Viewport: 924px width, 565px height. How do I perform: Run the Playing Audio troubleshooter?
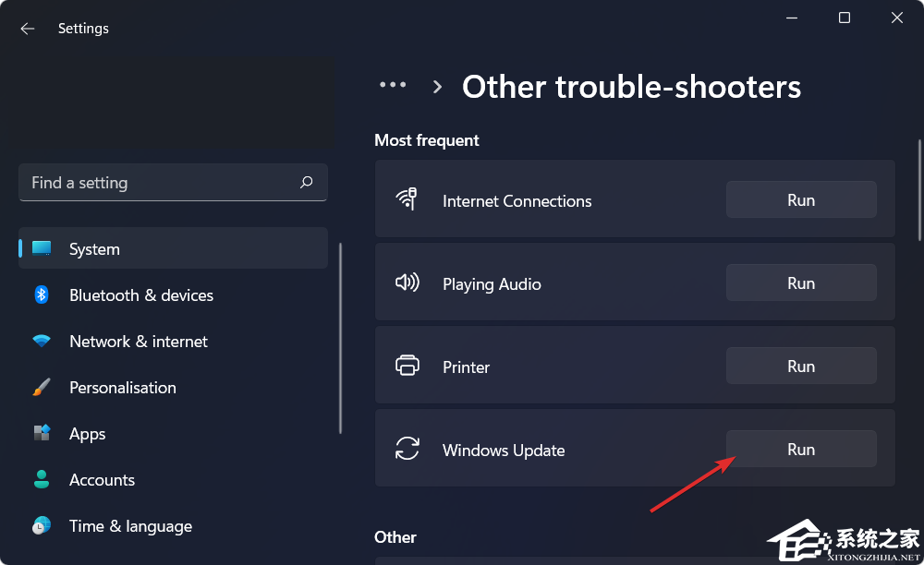[x=801, y=283]
